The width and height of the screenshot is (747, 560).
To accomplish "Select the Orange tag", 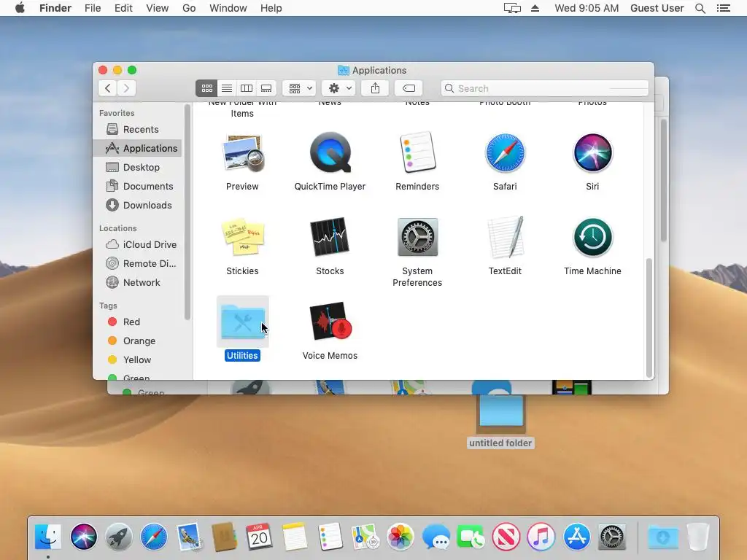I will (x=137, y=341).
